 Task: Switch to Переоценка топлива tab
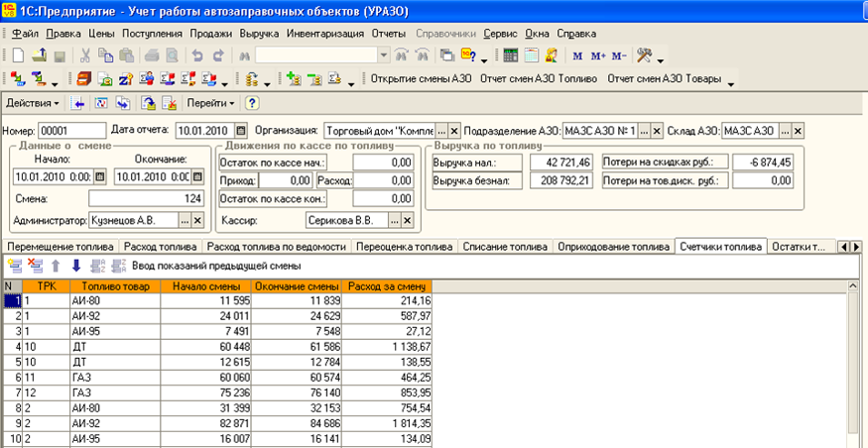tap(404, 247)
